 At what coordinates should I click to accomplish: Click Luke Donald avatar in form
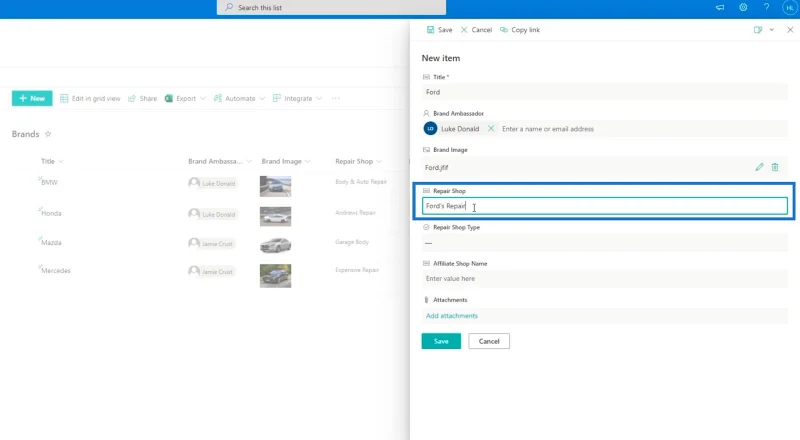pos(430,129)
